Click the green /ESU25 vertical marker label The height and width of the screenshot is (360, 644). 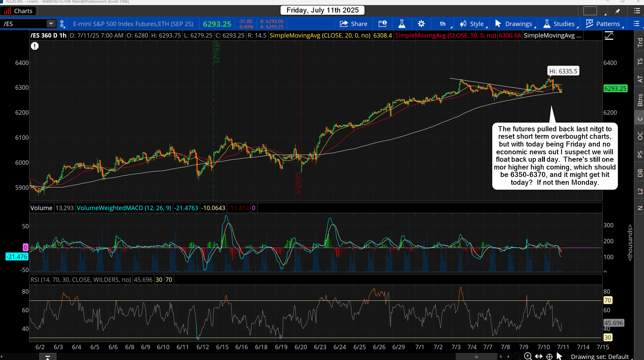click(x=216, y=52)
